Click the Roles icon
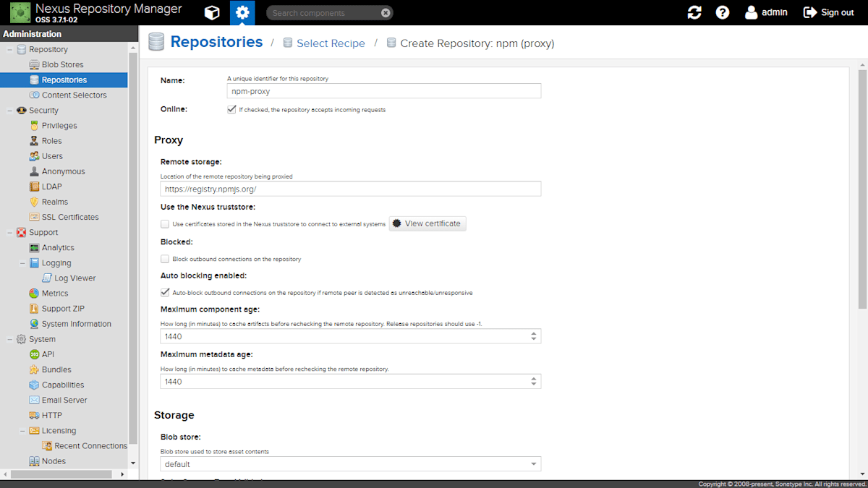 point(34,141)
